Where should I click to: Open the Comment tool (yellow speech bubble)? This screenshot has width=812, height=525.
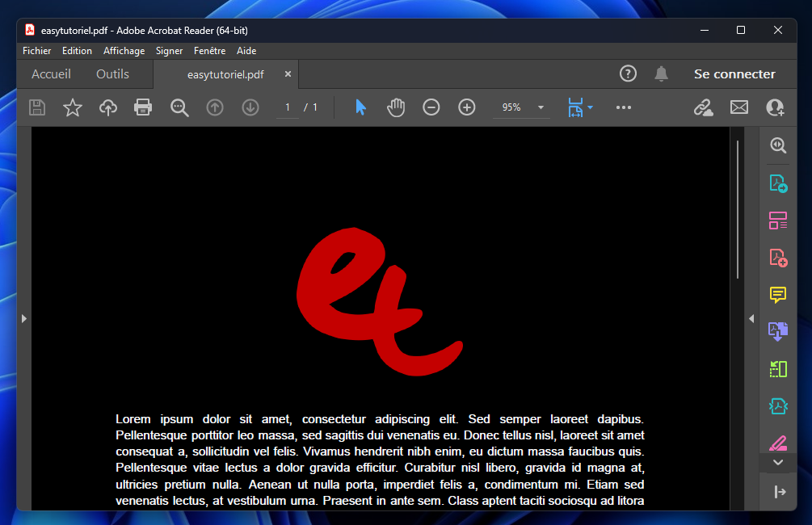click(x=778, y=295)
